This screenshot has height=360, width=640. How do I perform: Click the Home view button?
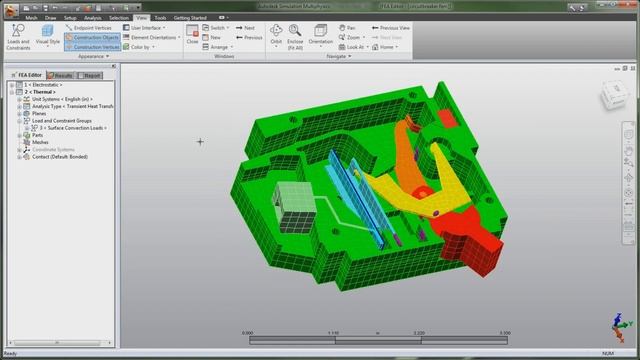coord(385,47)
